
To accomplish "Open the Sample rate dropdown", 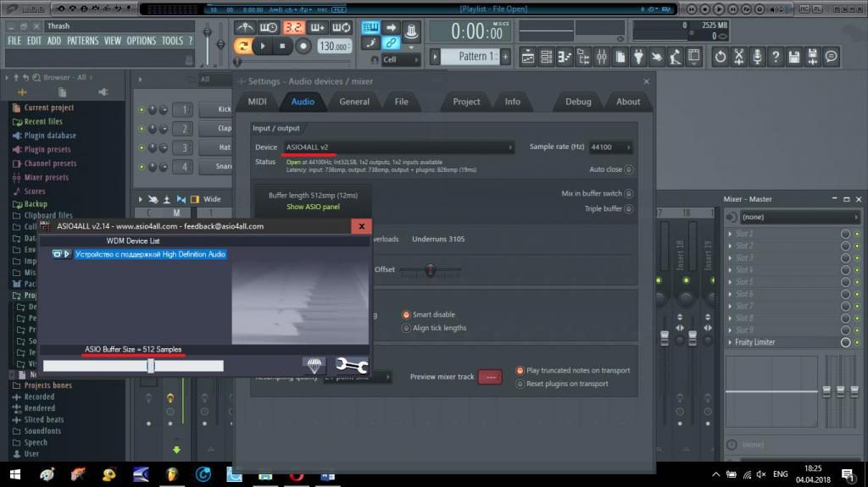I will click(x=611, y=147).
